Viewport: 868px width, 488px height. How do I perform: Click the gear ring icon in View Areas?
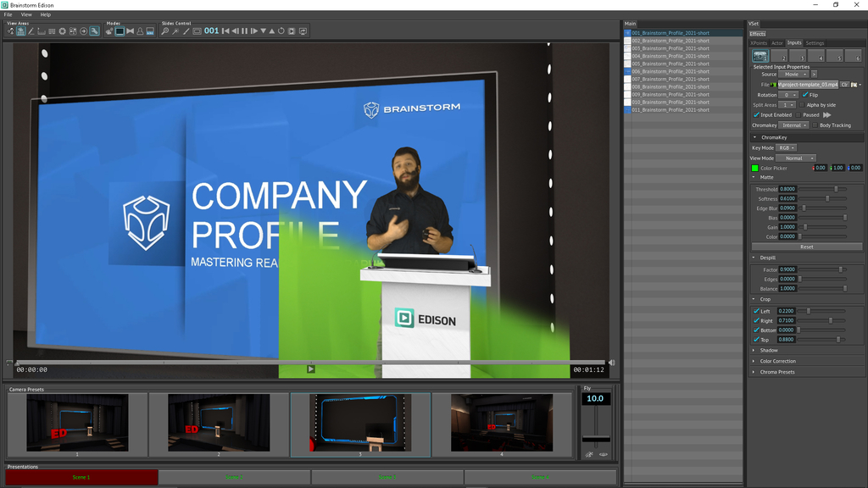[x=63, y=31]
